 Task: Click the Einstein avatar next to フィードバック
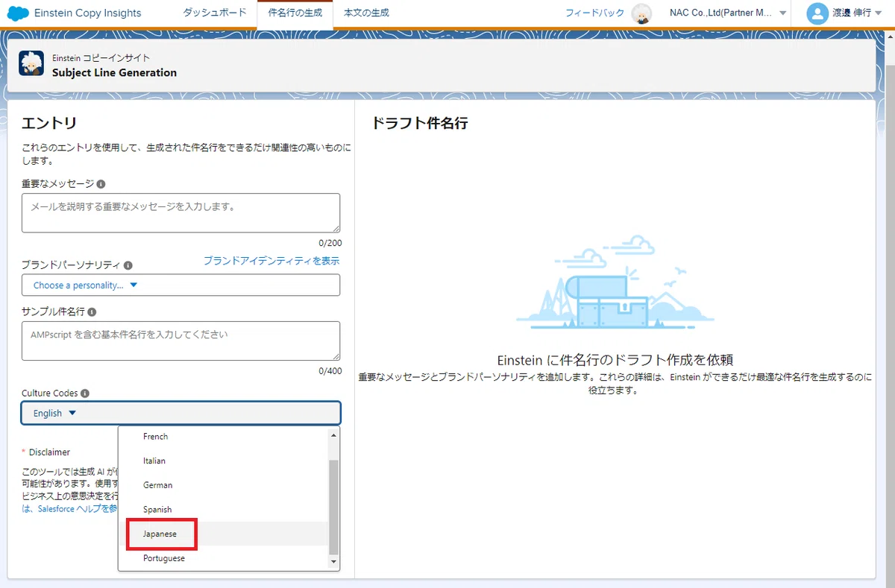[641, 13]
